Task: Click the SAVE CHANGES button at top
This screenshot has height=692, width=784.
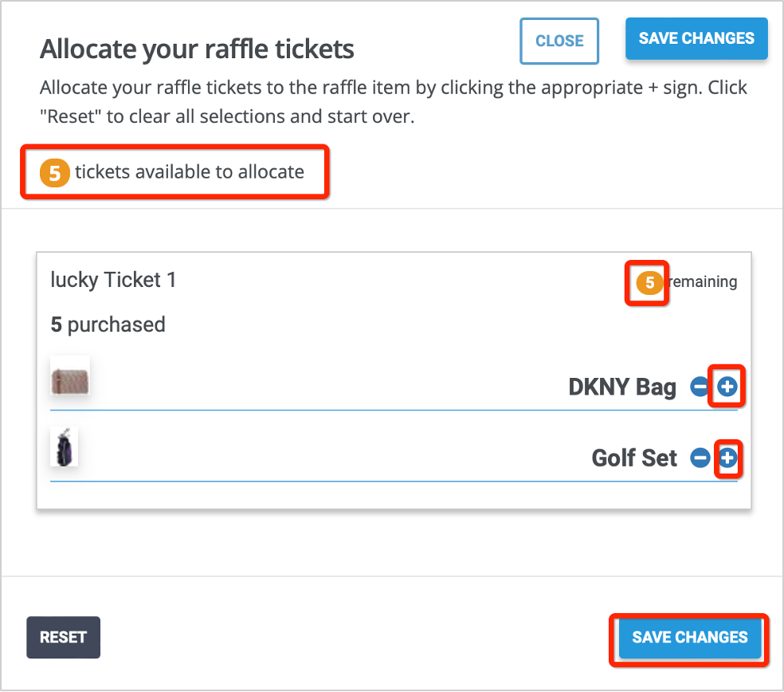Action: tap(696, 37)
